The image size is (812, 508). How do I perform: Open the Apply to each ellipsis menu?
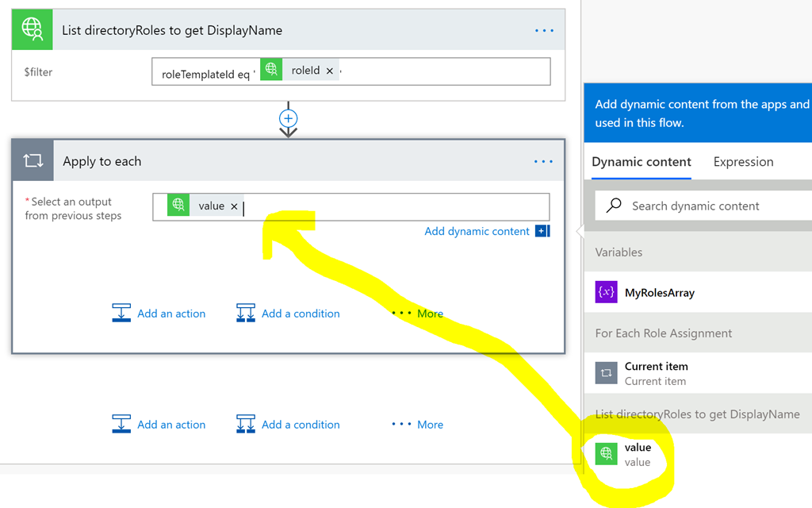[543, 162]
